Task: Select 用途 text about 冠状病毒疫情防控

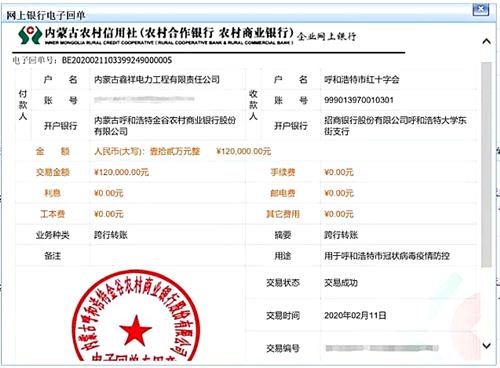Action: click(387, 256)
